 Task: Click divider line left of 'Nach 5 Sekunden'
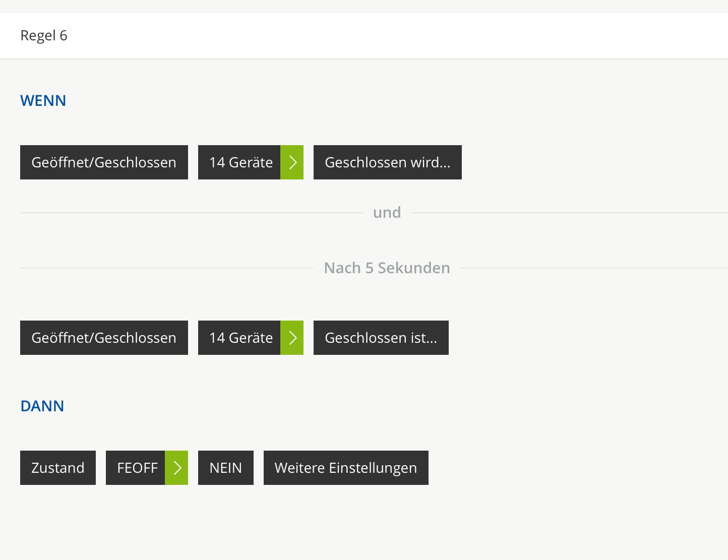166,268
